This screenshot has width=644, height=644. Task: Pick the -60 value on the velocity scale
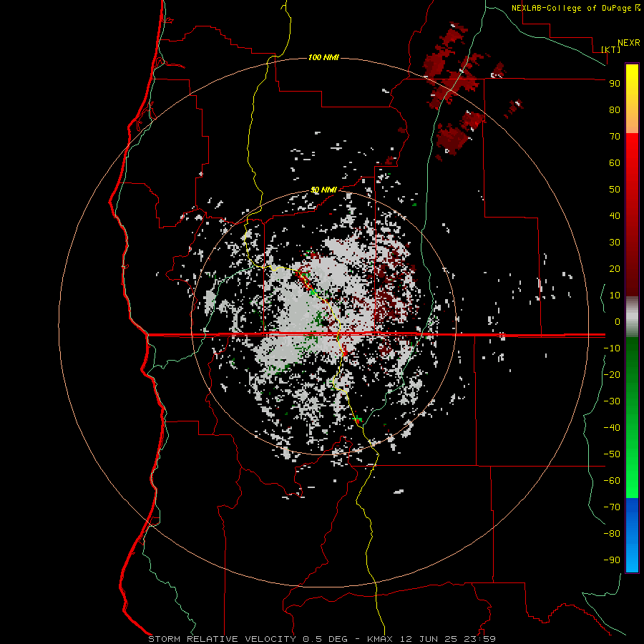tap(612, 481)
